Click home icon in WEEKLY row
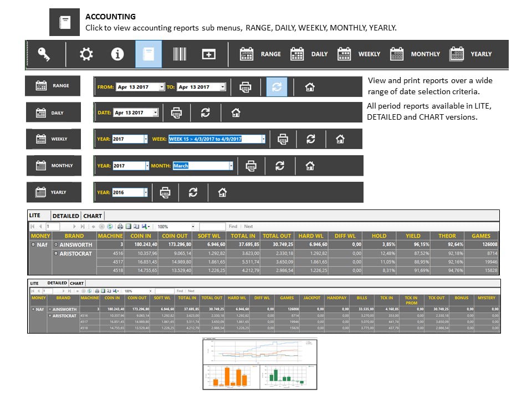Image resolution: width=532 pixels, height=399 pixels. click(340, 139)
